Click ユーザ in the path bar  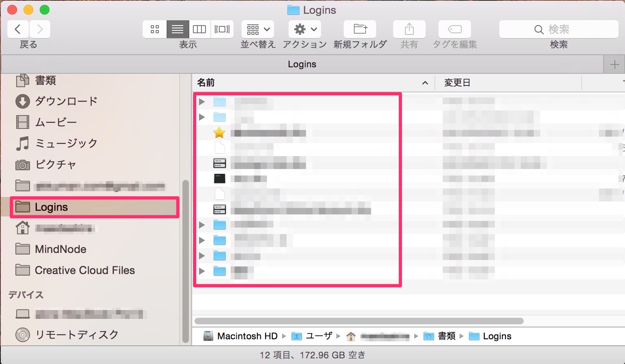[x=312, y=336]
